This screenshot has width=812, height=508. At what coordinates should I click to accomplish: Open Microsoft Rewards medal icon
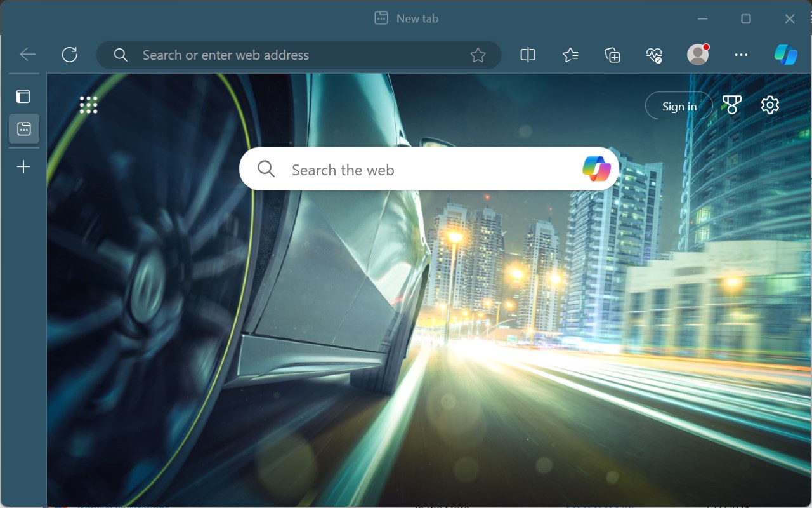click(x=732, y=105)
